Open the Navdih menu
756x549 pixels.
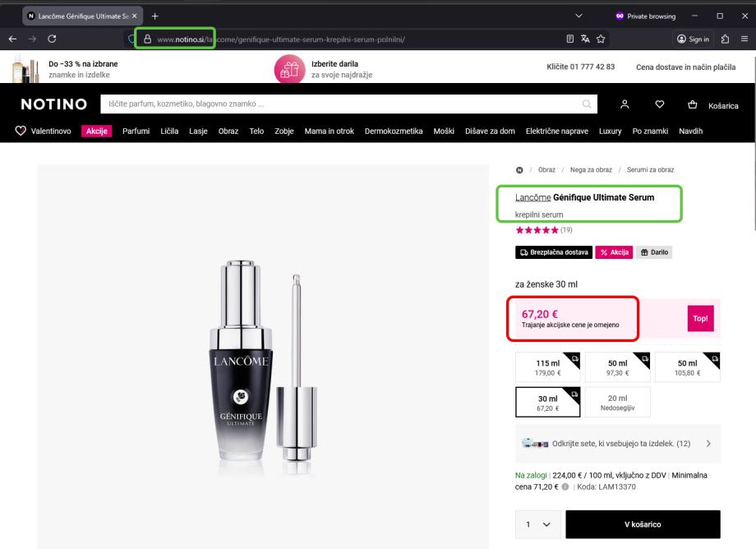pos(690,131)
